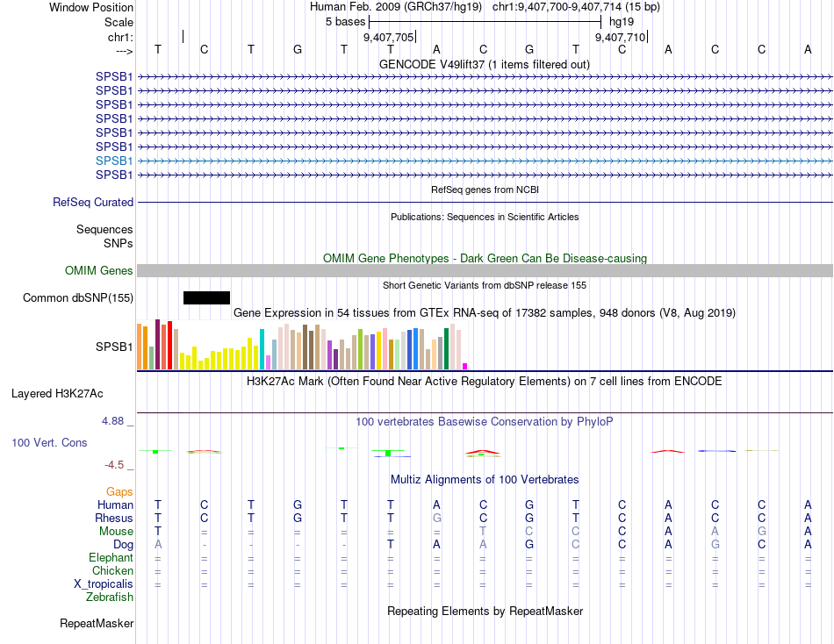Viewport: 834px width, 644px height.
Task: Click 'Publications: Sequences in Scientific Articles' title
Action: pyautogui.click(x=485, y=217)
